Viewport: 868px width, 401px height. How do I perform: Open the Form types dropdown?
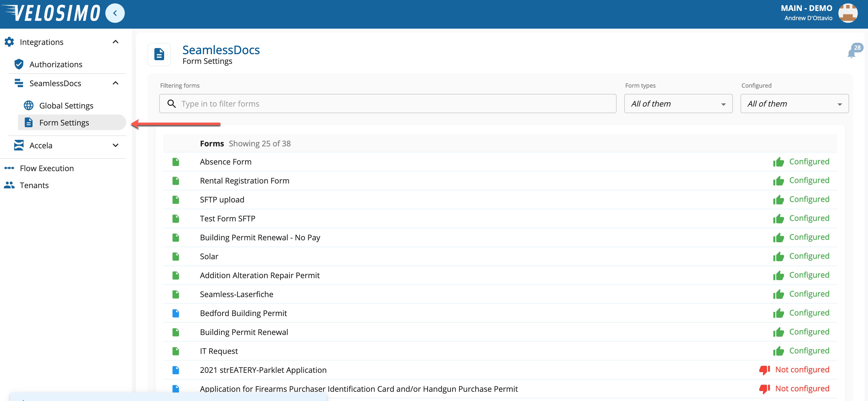tap(678, 104)
